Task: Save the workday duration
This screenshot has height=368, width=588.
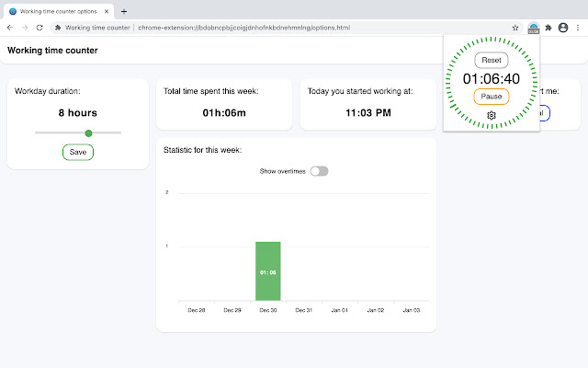Action: point(78,152)
